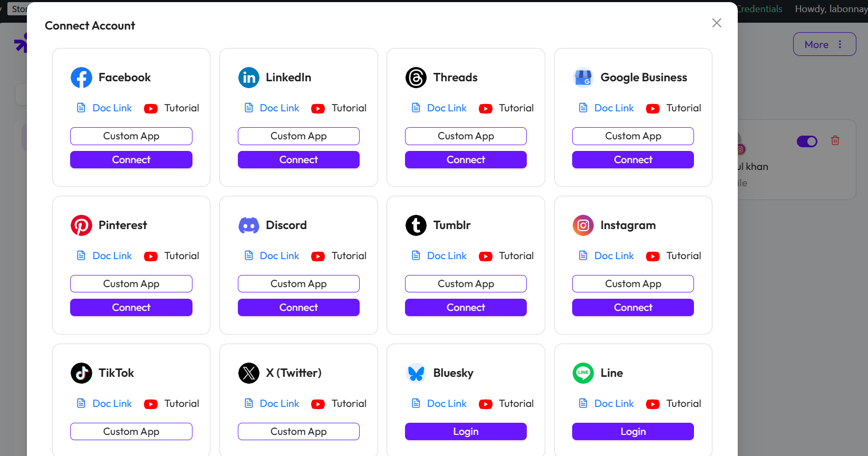Select the Instagram platform icon

click(x=583, y=225)
